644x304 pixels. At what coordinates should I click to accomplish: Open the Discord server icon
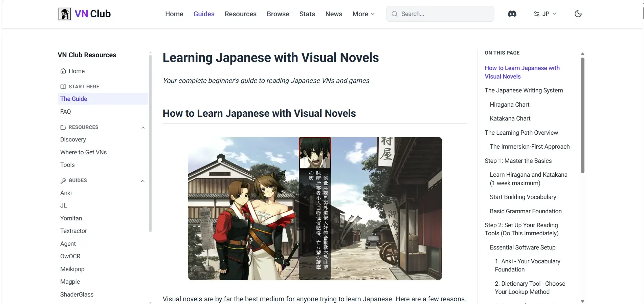pos(512,14)
